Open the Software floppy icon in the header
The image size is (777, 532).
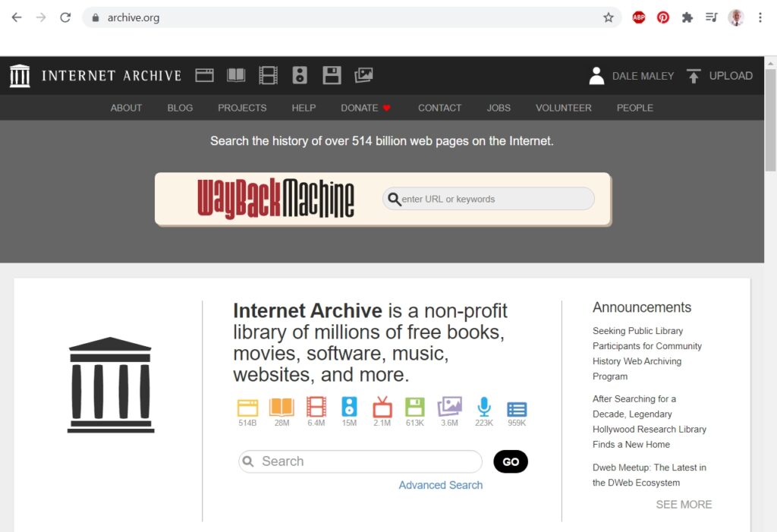tap(332, 75)
